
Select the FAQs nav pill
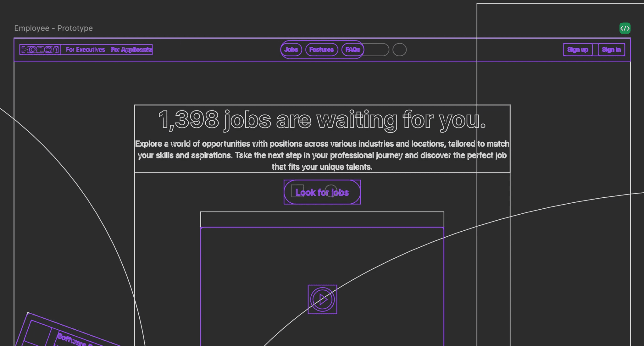click(353, 50)
